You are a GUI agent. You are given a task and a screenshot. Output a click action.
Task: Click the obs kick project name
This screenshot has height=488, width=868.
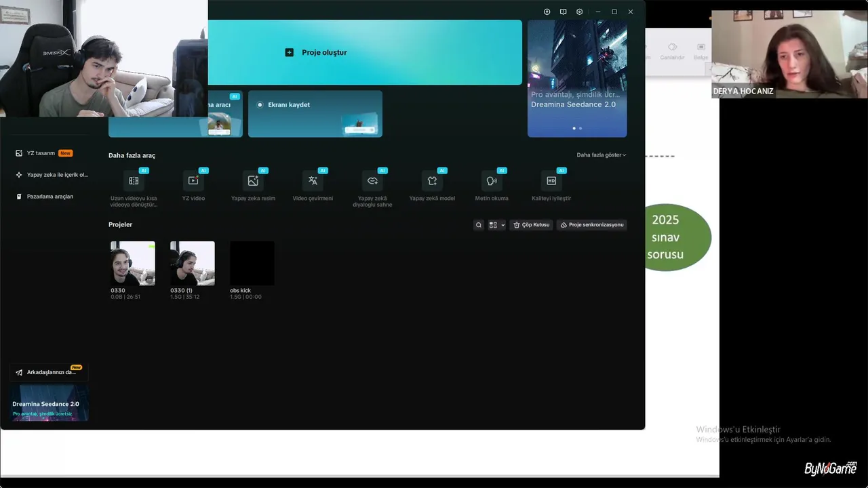point(240,291)
